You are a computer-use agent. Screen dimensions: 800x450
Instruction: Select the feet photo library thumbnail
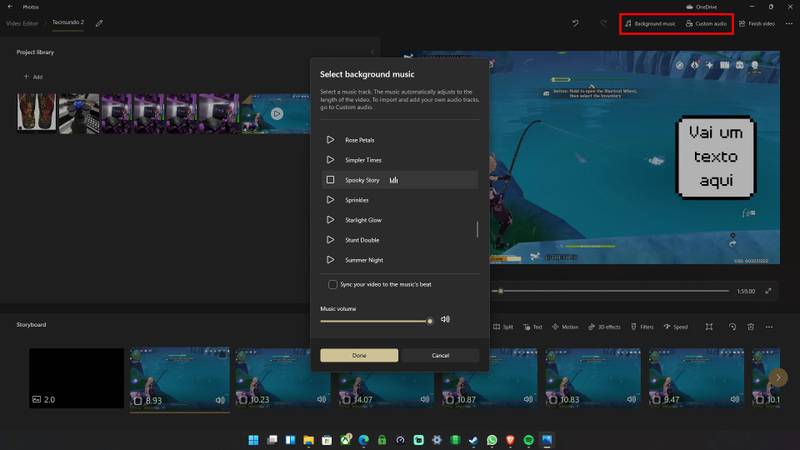click(37, 112)
